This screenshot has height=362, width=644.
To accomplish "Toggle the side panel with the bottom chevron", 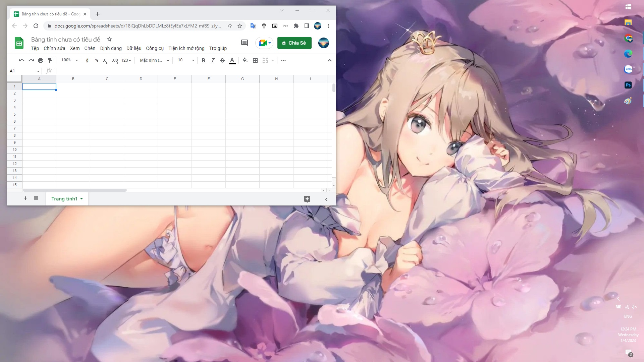I will pyautogui.click(x=326, y=199).
